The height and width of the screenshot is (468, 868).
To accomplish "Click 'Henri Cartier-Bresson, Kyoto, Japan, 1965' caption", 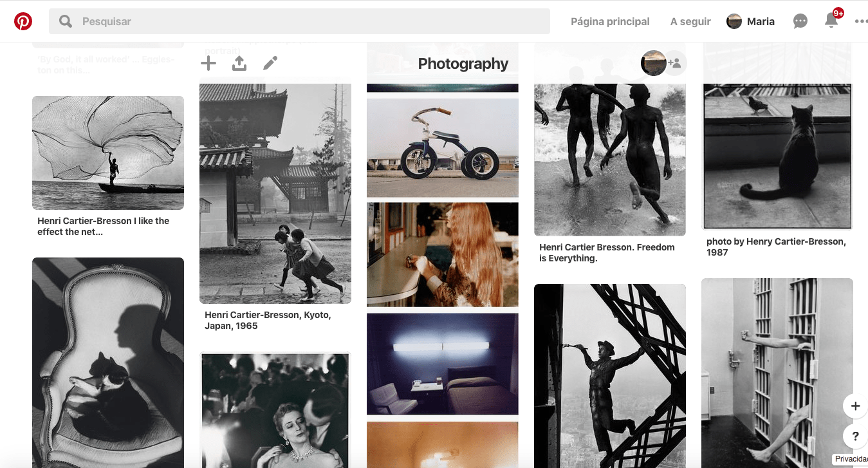I will pos(268,321).
